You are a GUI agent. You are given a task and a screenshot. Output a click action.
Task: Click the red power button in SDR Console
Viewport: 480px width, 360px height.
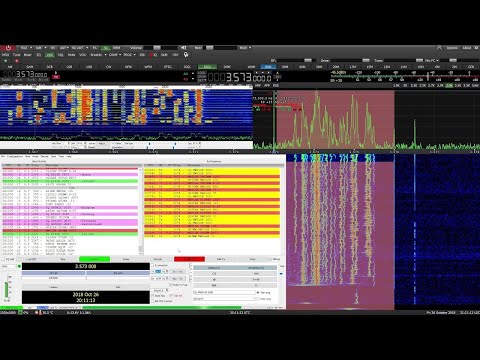[x=8, y=48]
